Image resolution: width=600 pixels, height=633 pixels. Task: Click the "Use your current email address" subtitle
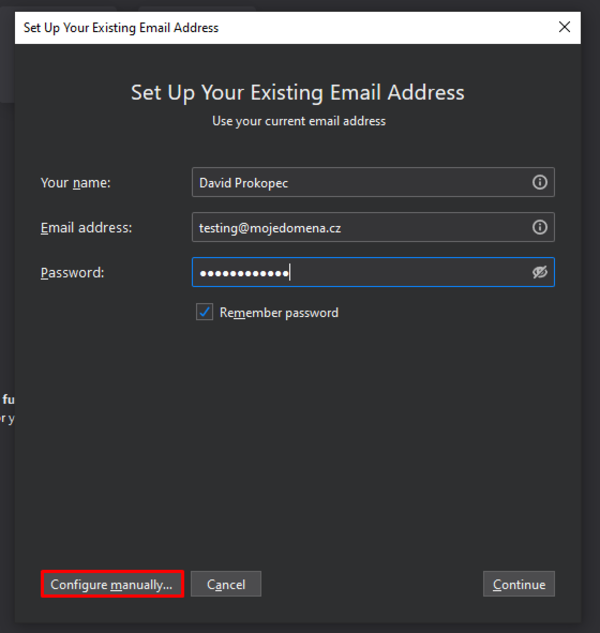pyautogui.click(x=298, y=121)
